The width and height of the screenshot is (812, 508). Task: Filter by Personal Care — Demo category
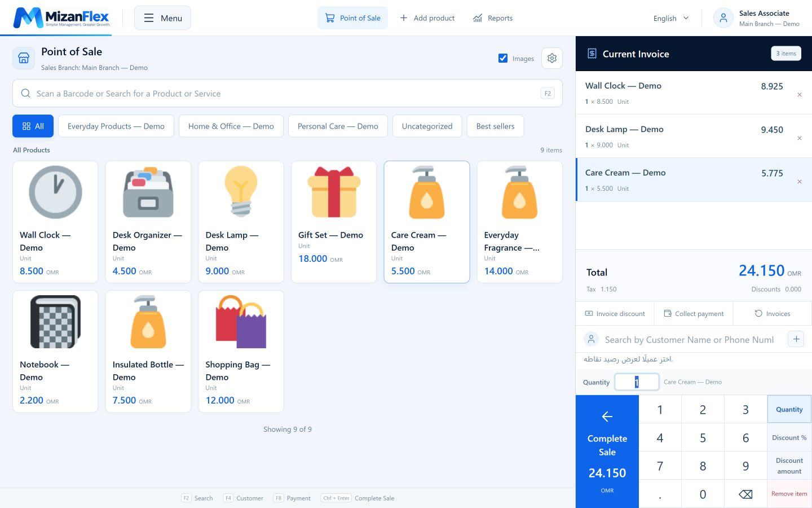pyautogui.click(x=338, y=126)
